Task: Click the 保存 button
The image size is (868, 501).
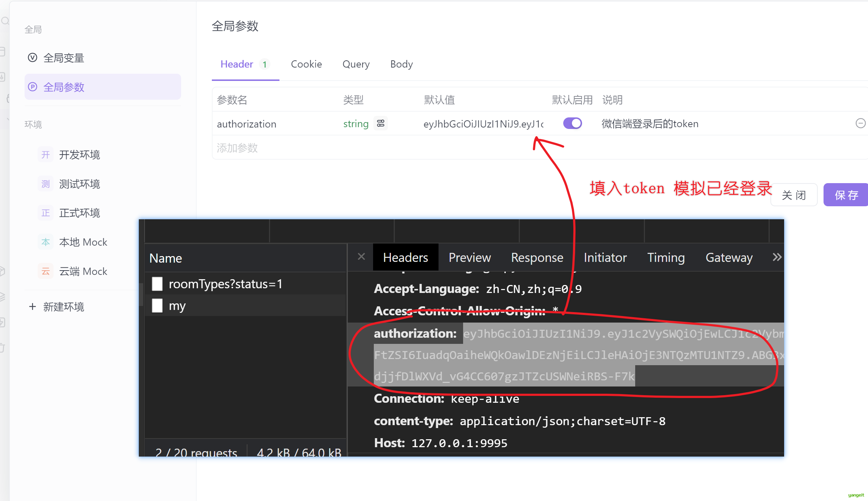Action: point(846,195)
